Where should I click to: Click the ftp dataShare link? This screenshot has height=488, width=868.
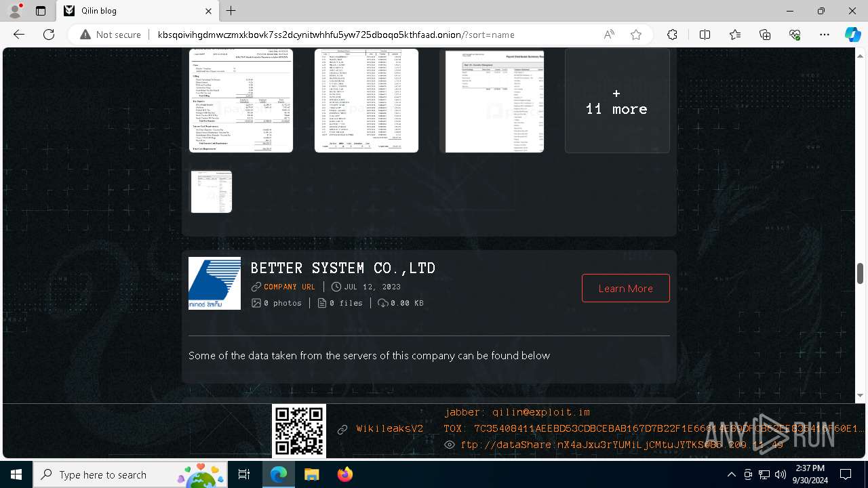coord(622,445)
